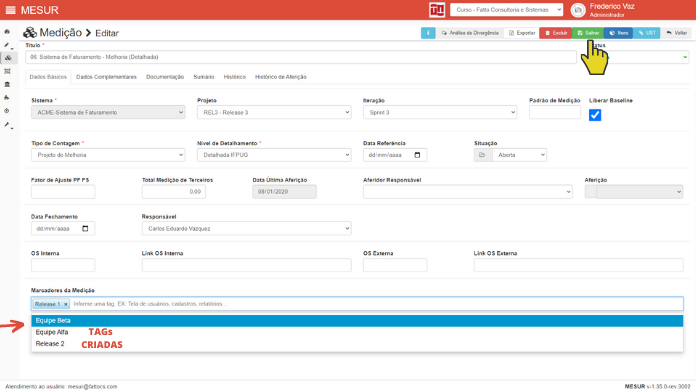
Task: Click the UST button
Action: [x=647, y=33]
